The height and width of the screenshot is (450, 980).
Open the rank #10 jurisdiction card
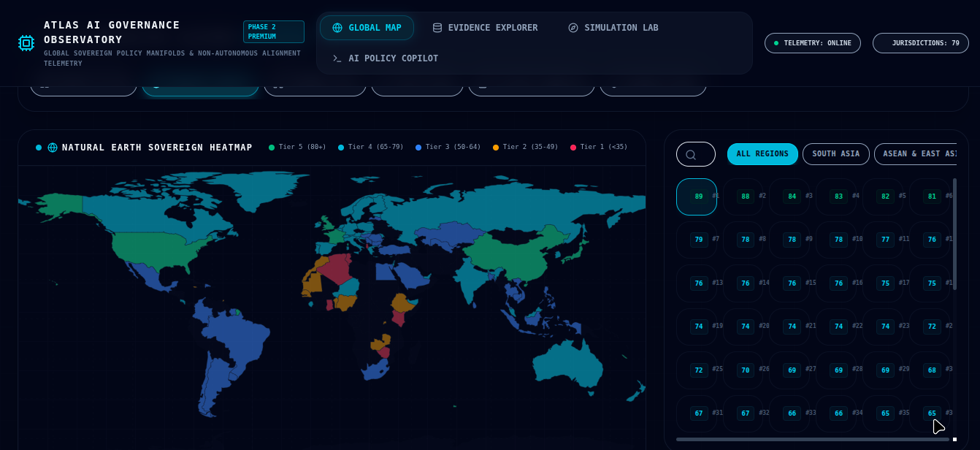[x=837, y=240]
